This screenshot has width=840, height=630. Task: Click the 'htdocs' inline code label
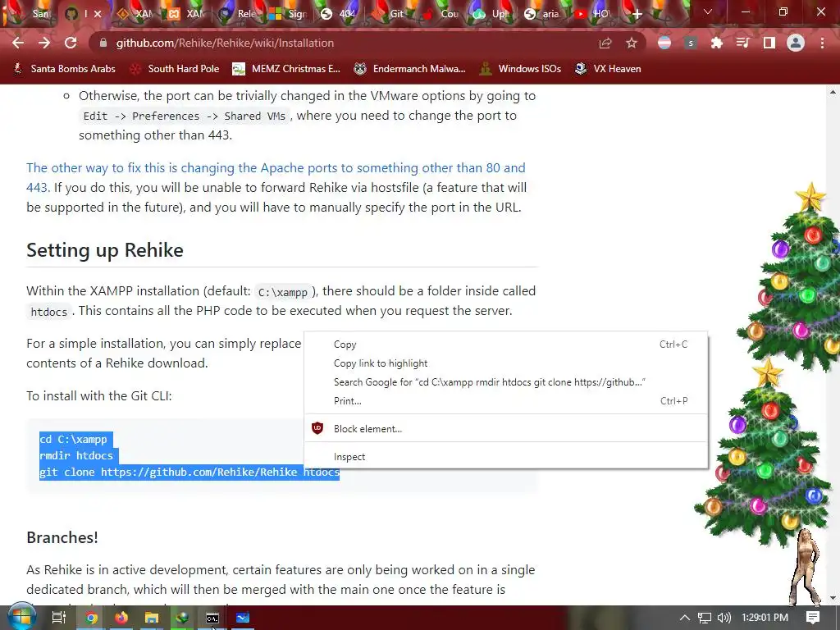[48, 312]
